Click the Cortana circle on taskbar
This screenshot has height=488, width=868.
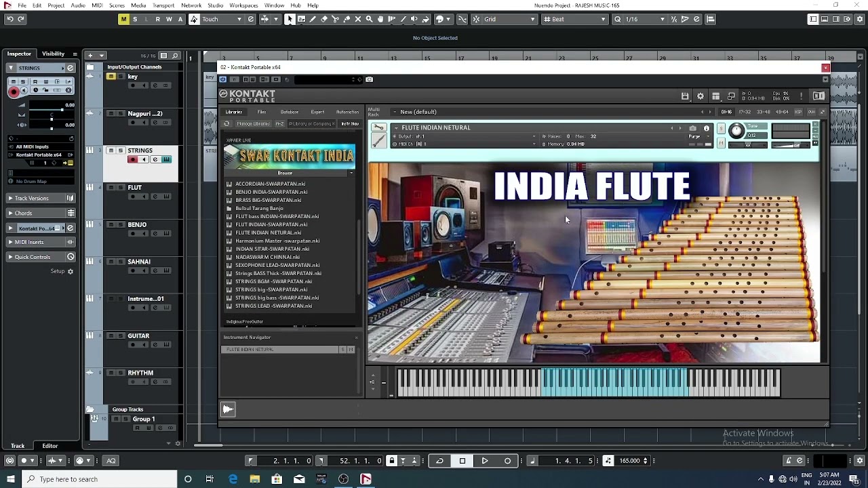[x=188, y=479]
